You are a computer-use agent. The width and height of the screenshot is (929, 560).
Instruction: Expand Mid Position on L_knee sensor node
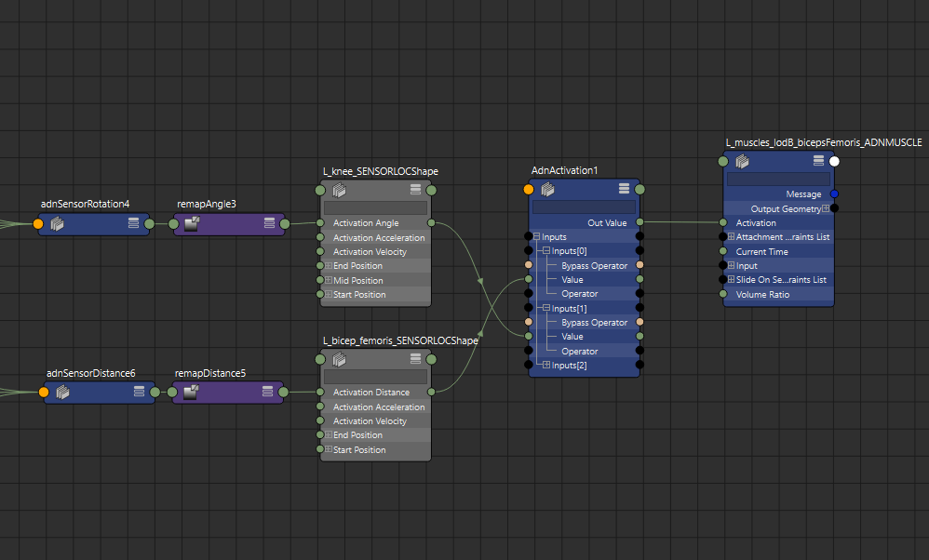pos(329,281)
